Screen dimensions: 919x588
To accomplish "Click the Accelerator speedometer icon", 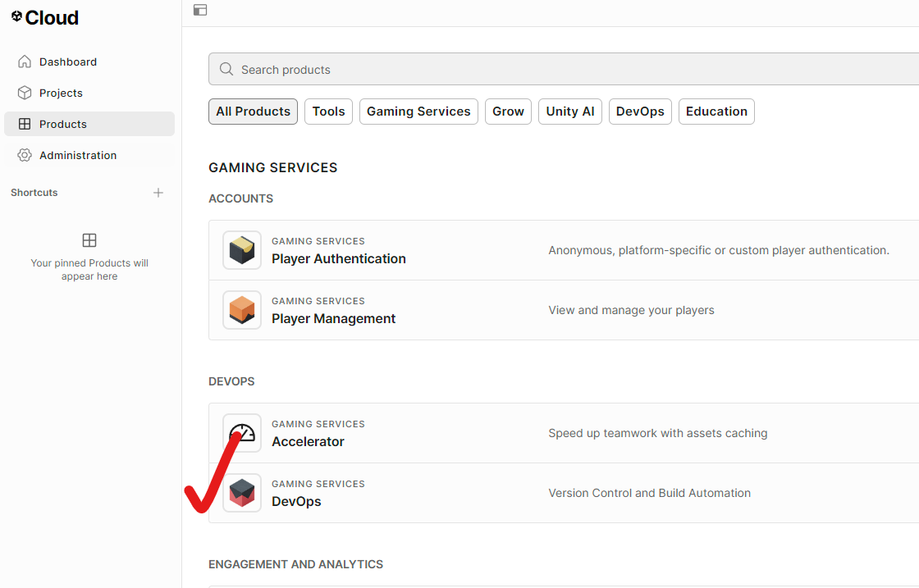I will click(x=242, y=433).
